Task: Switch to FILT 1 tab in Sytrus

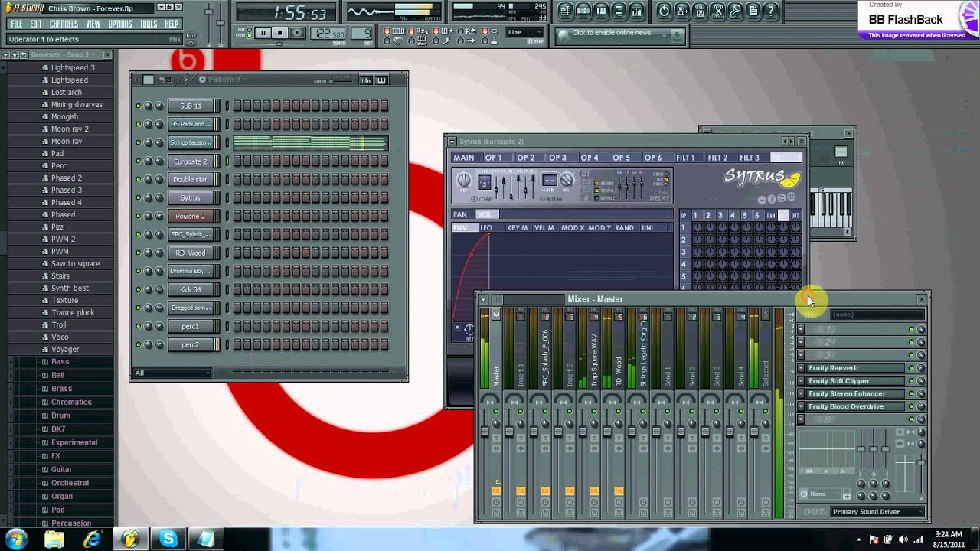Action: pyautogui.click(x=685, y=158)
